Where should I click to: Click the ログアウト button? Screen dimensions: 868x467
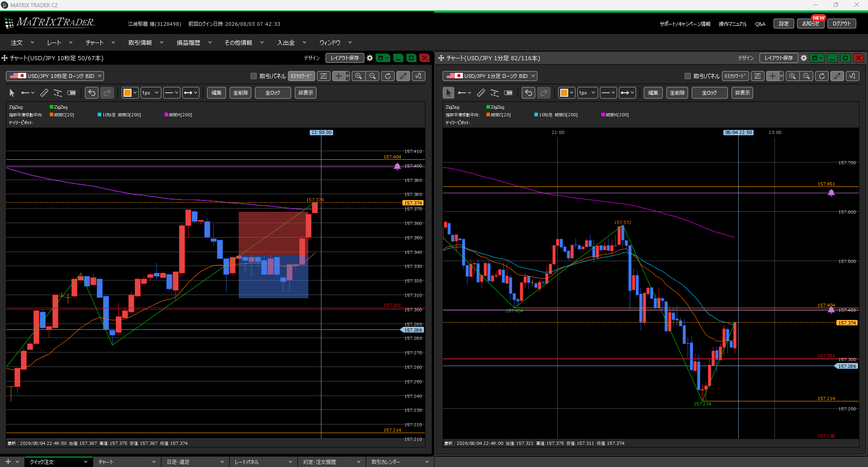pos(842,24)
